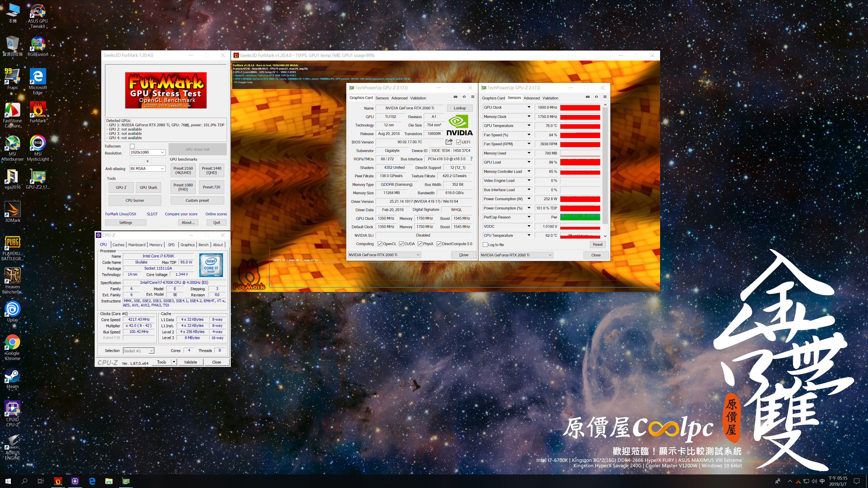868x488 pixels.
Task: Switch to CPU-Z Mainboard tab
Action: click(x=137, y=245)
